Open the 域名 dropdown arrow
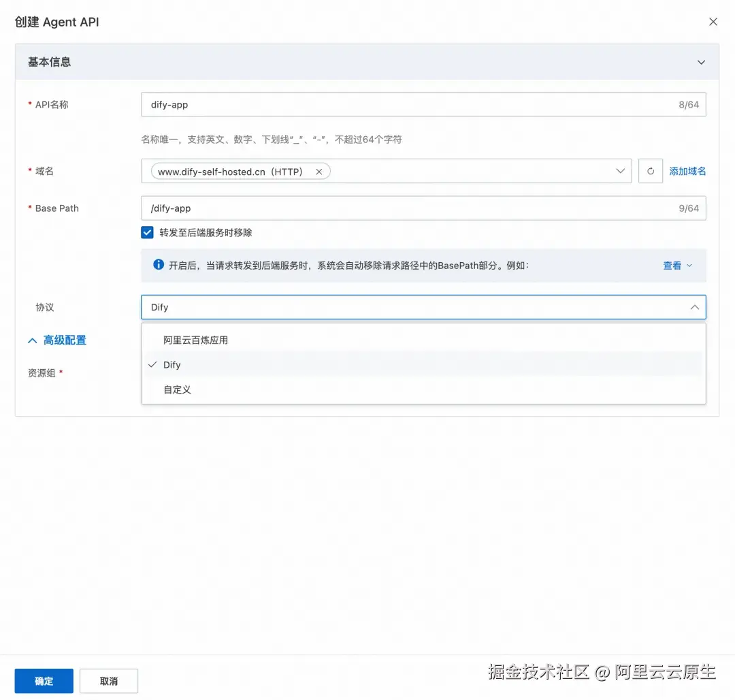The image size is (735, 700). (x=620, y=171)
